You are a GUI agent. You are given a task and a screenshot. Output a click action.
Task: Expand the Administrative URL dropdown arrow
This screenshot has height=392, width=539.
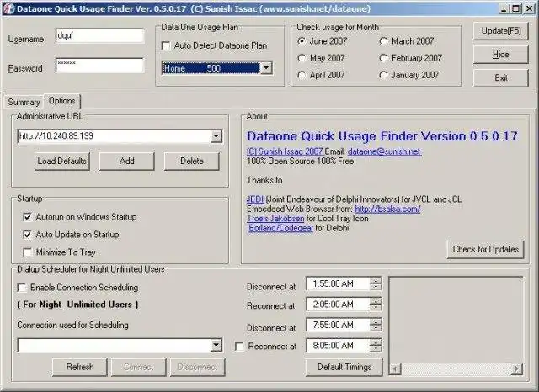tap(216, 136)
